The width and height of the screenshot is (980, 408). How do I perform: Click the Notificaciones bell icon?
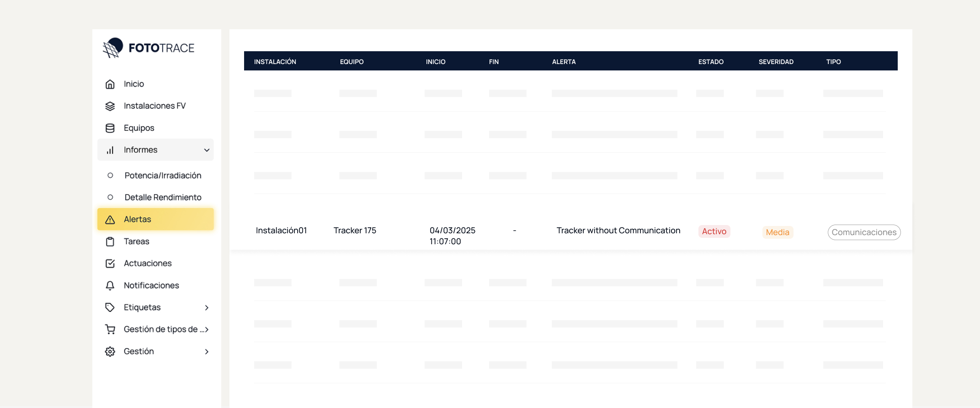click(110, 285)
